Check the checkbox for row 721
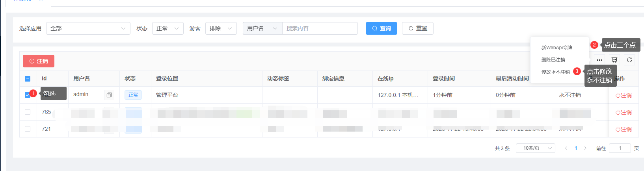Viewport: 644px width, 171px height. [28, 129]
